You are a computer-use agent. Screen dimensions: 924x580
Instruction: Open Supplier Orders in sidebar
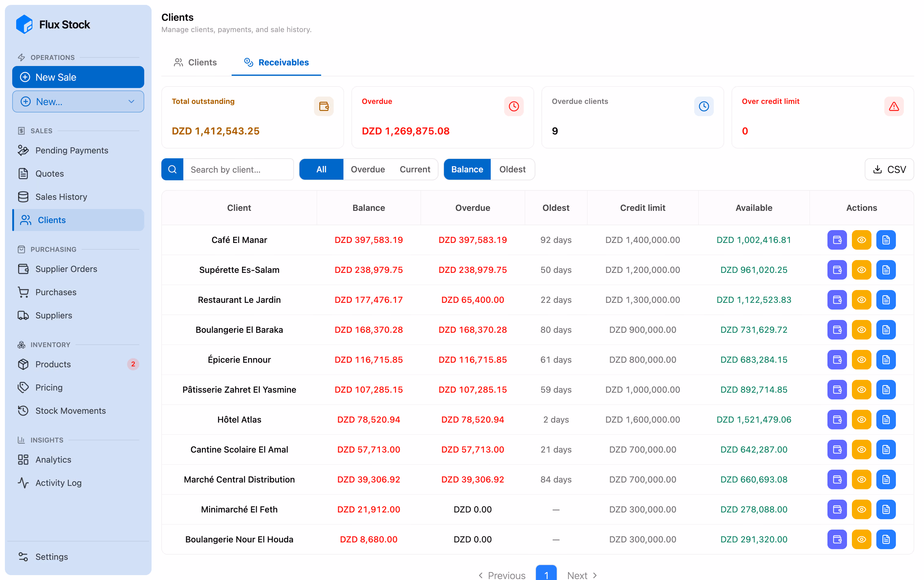[78, 269]
